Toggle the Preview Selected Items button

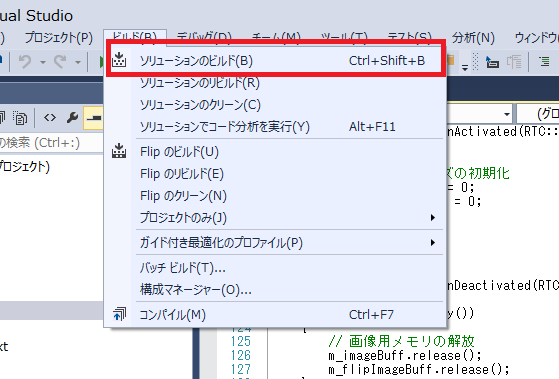tap(93, 118)
